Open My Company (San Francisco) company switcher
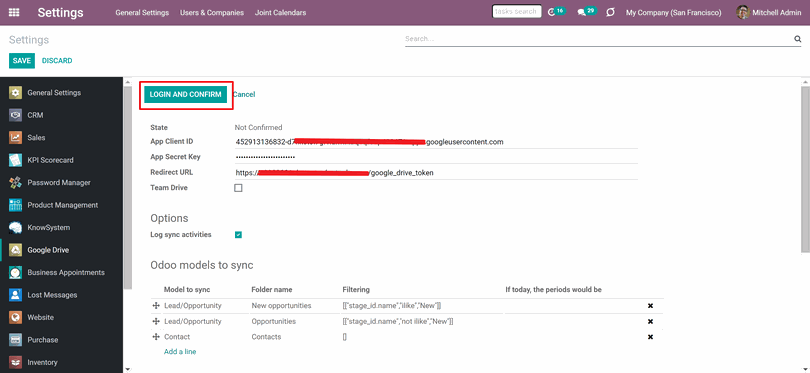 [674, 12]
